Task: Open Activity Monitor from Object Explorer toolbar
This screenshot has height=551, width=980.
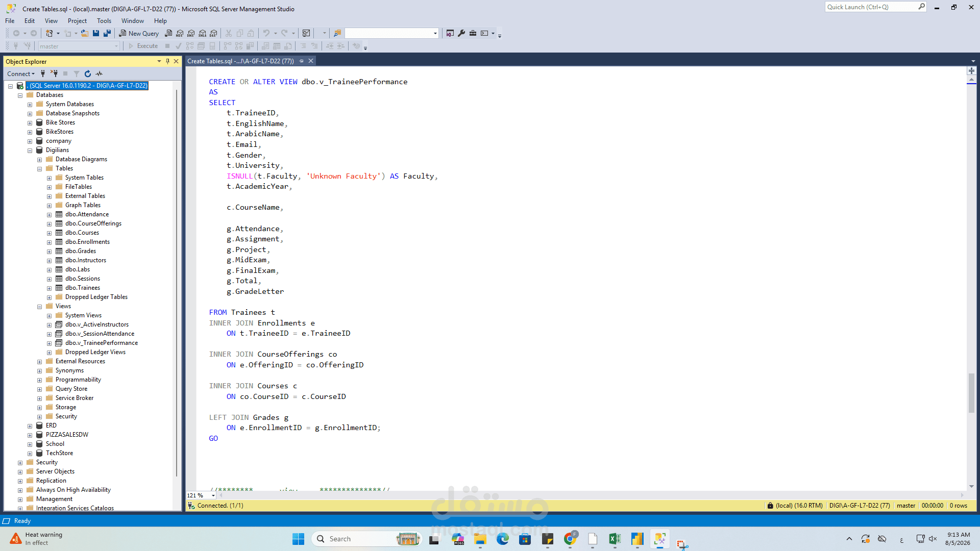Action: [x=99, y=73]
